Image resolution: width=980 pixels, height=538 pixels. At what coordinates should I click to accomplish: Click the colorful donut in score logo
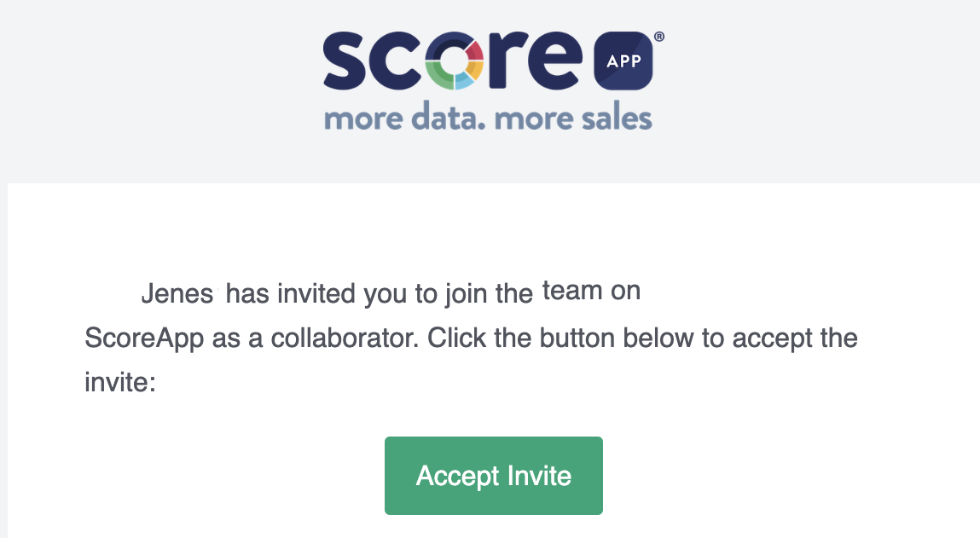pyautogui.click(x=455, y=60)
